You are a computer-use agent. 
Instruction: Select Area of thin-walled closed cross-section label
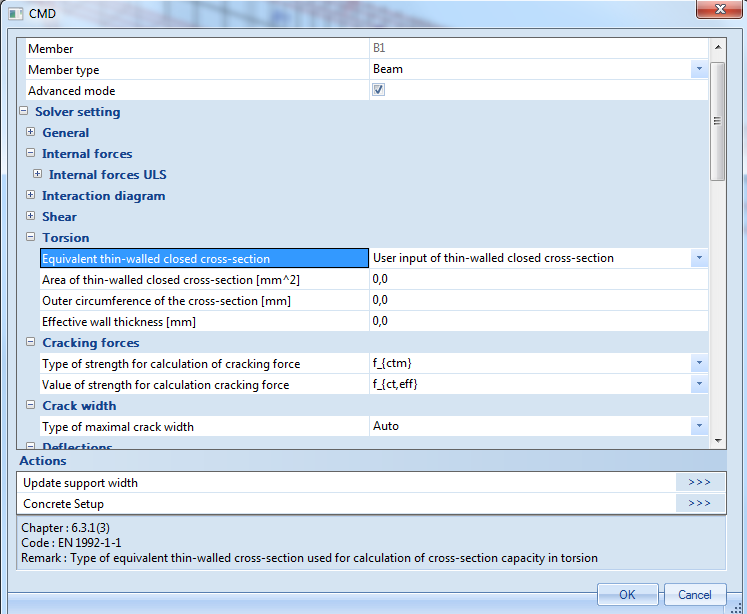point(171,280)
